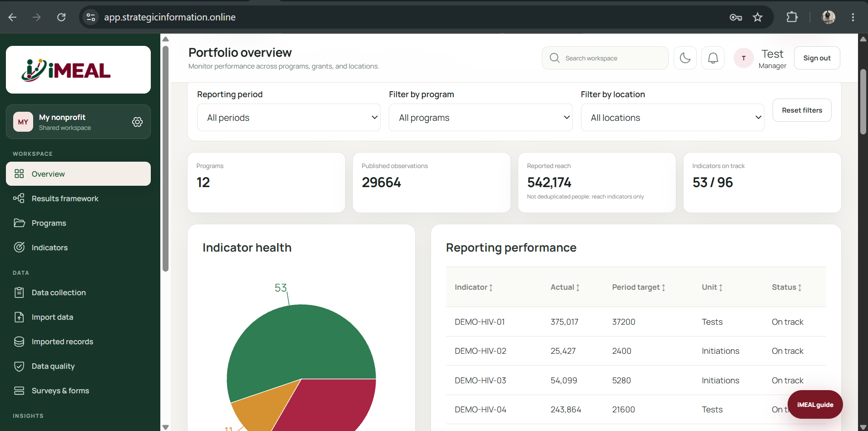Click browser address bar URL
868x431 pixels.
(x=170, y=17)
